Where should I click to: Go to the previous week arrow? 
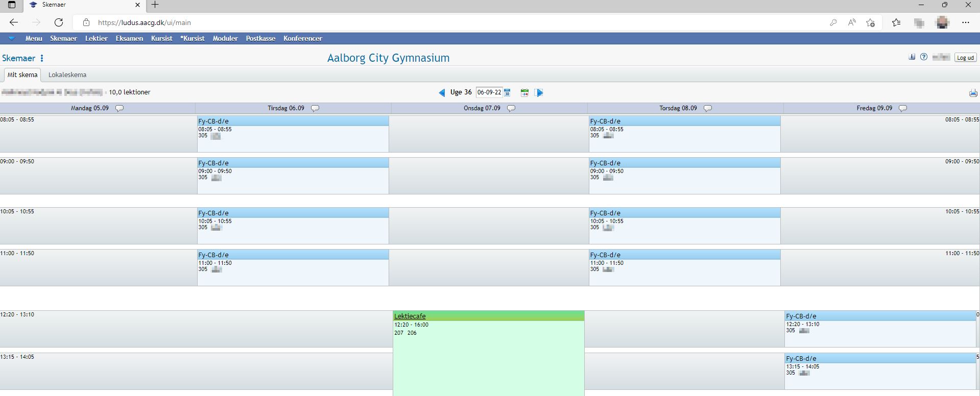442,93
